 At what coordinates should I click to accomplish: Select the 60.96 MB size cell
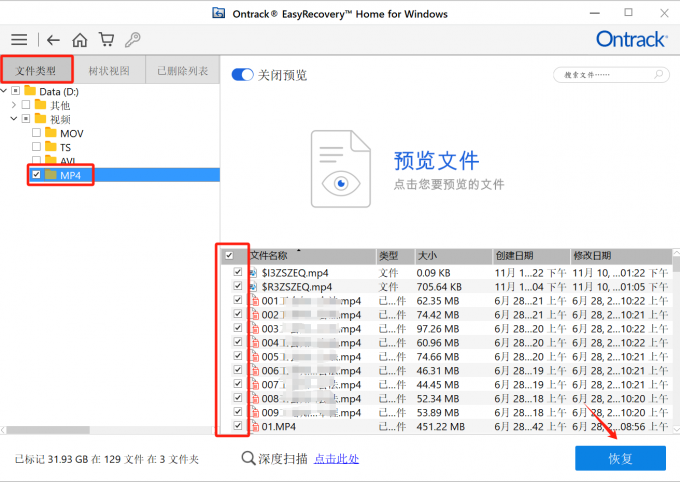438,343
